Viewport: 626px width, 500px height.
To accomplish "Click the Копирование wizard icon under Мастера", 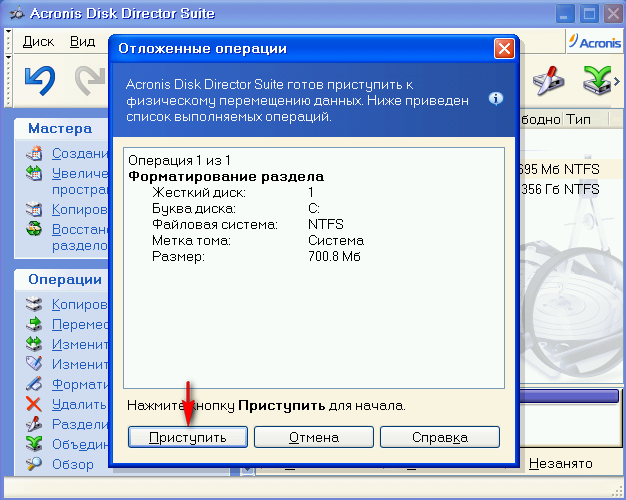I will click(34, 209).
